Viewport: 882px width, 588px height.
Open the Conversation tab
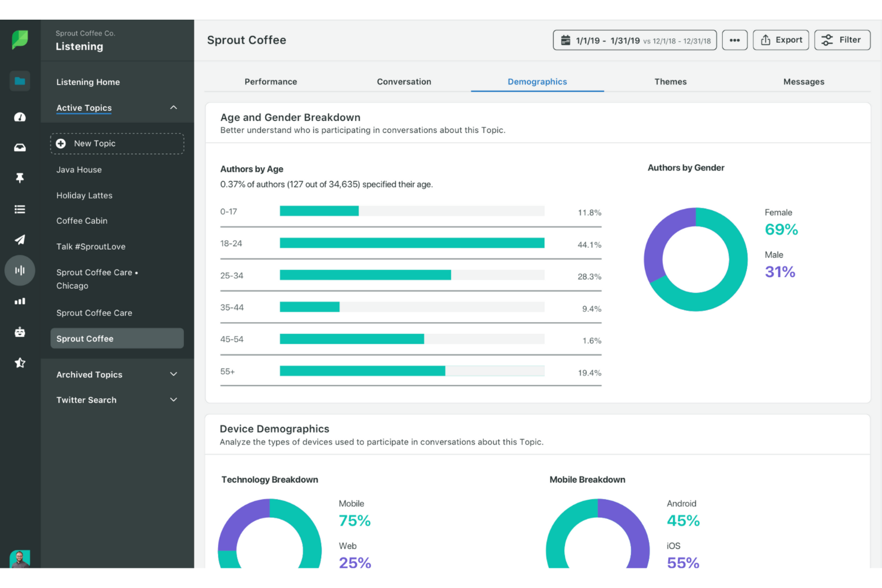point(403,82)
